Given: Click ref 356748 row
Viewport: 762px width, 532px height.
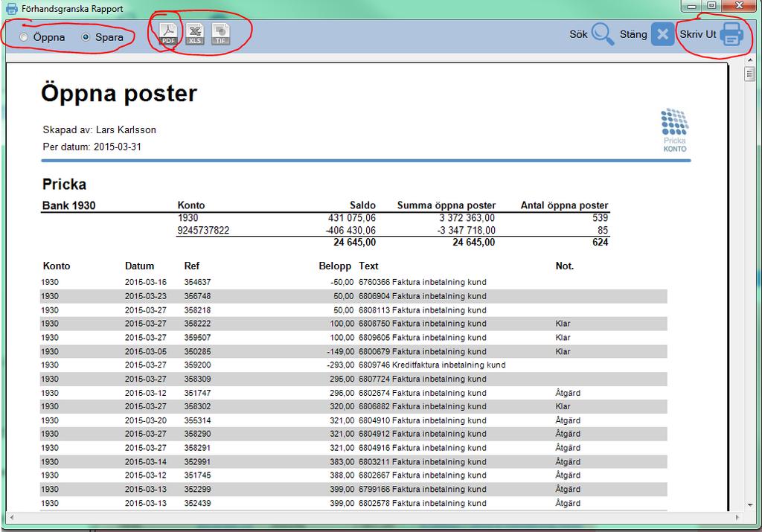Looking at the screenshot, I should tap(353, 296).
